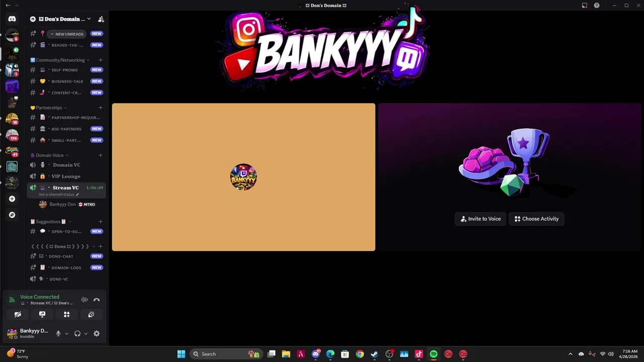Screen dimensions: 644x362
Task: Click the taskbar Search box
Action: pyautogui.click(x=226, y=354)
